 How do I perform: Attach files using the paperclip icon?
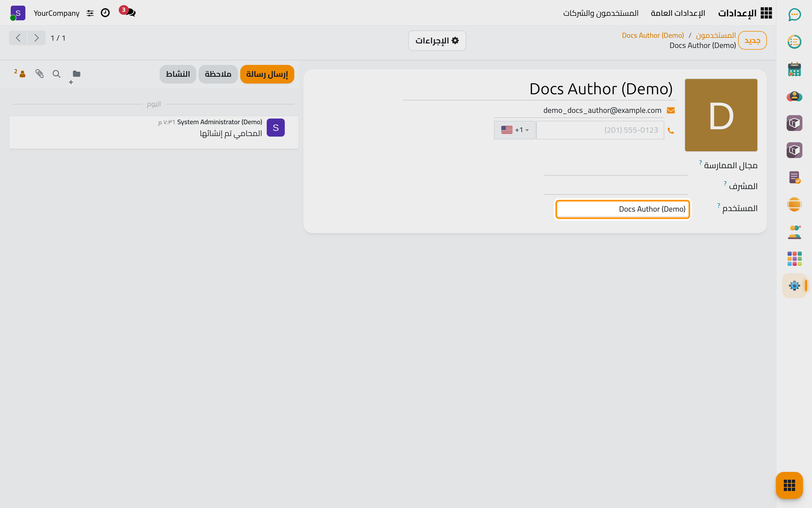click(39, 74)
